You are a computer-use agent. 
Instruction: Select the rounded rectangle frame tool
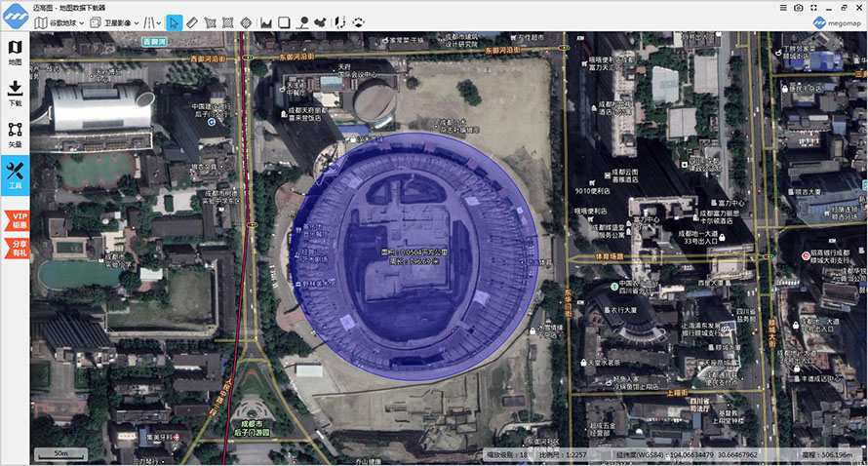pyautogui.click(x=284, y=22)
